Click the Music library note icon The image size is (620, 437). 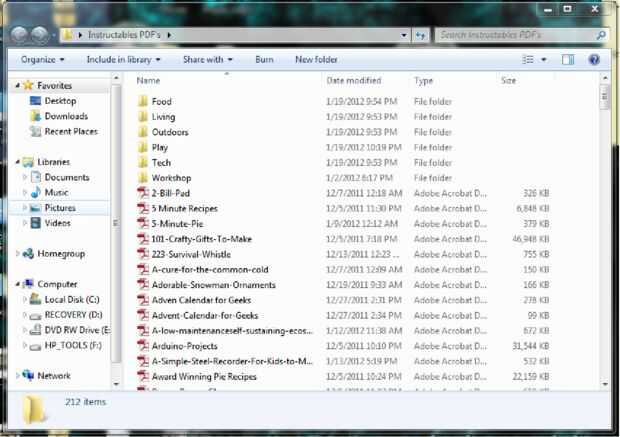(x=36, y=192)
